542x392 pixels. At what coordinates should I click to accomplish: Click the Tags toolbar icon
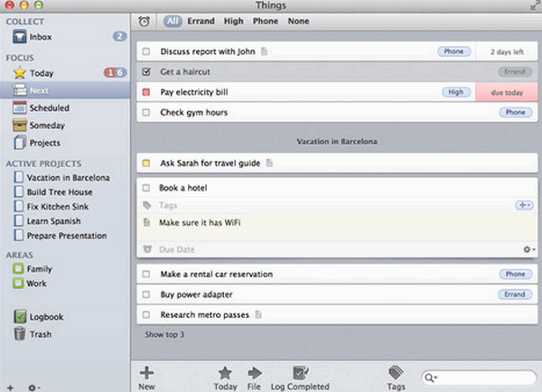click(396, 372)
